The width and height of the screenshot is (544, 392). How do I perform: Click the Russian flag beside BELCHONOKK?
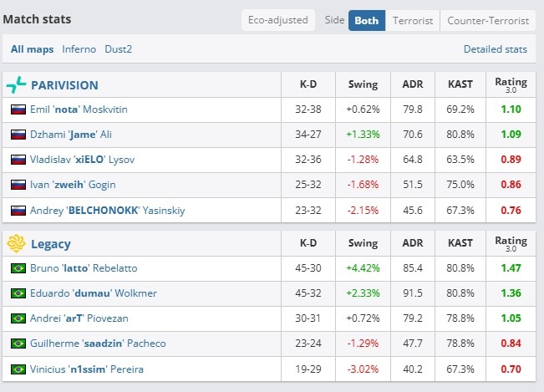point(18,211)
